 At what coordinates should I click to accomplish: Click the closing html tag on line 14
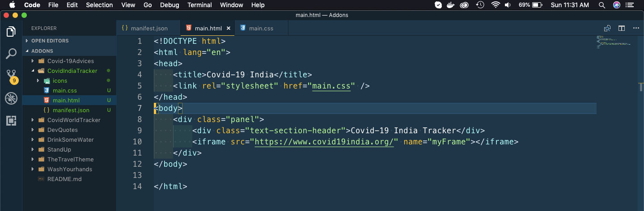[x=170, y=186]
